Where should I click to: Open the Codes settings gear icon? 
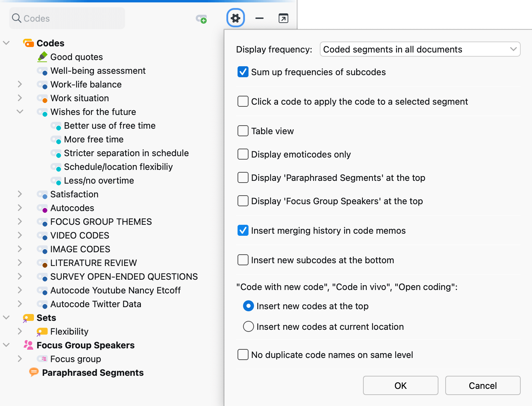235,18
